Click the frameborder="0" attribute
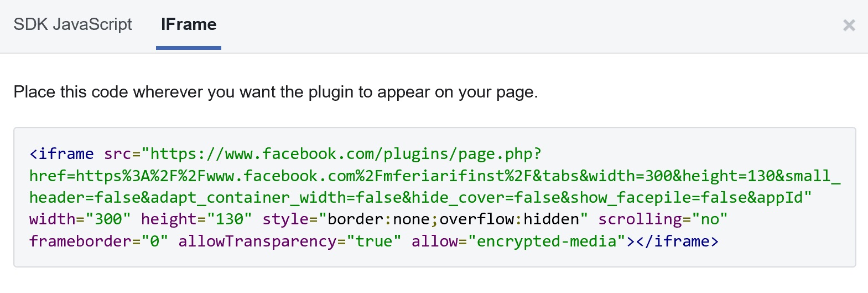This screenshot has height=293, width=868. [x=98, y=241]
